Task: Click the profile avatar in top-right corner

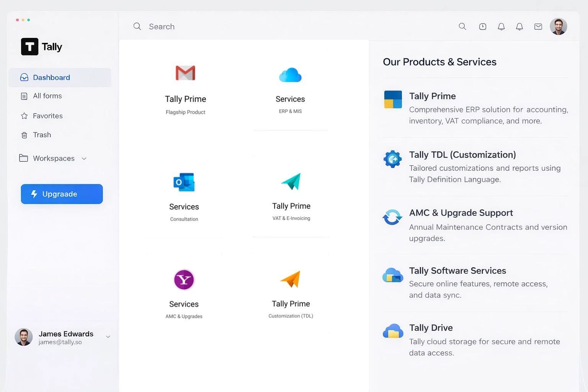Action: [558, 26]
